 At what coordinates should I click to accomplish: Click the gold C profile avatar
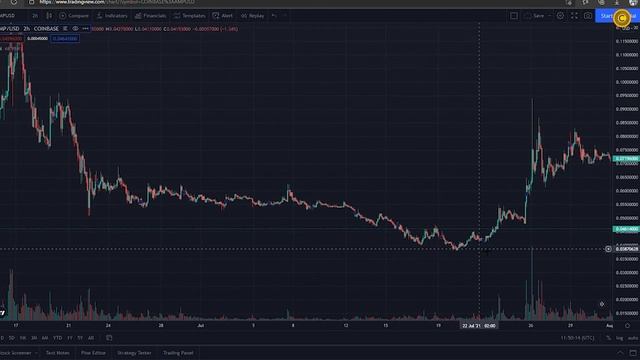pyautogui.click(x=622, y=18)
